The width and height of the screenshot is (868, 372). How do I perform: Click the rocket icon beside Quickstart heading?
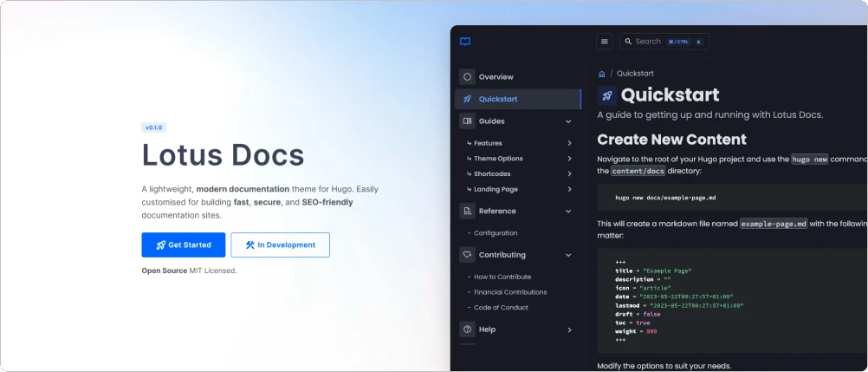pos(607,95)
